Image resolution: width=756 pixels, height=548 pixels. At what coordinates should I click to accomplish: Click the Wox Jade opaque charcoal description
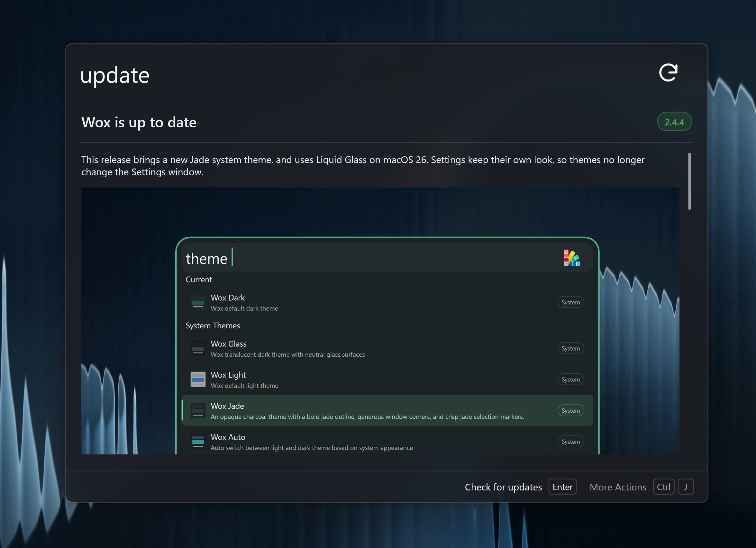tap(367, 417)
